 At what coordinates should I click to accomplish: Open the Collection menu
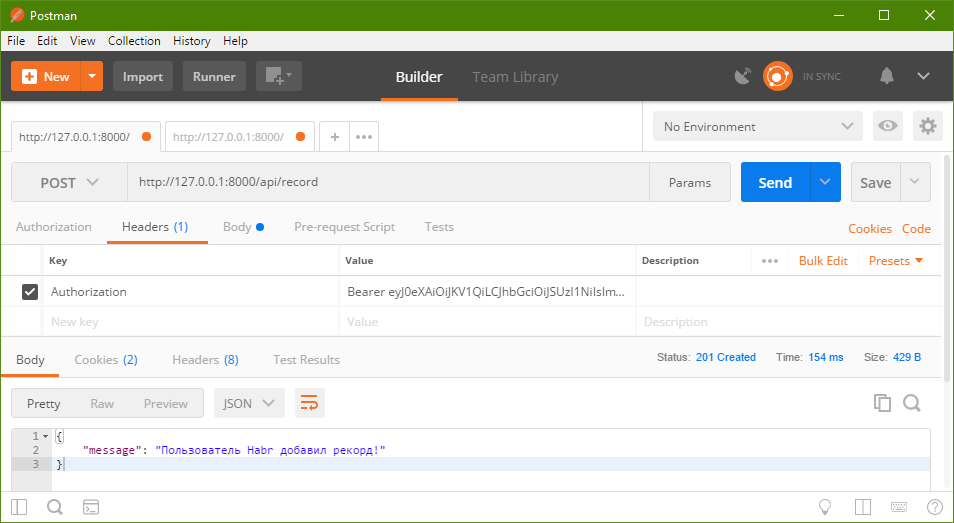134,41
